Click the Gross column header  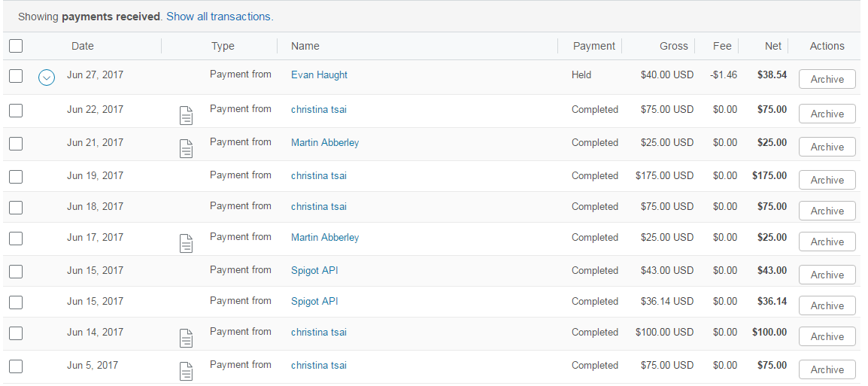pos(673,46)
